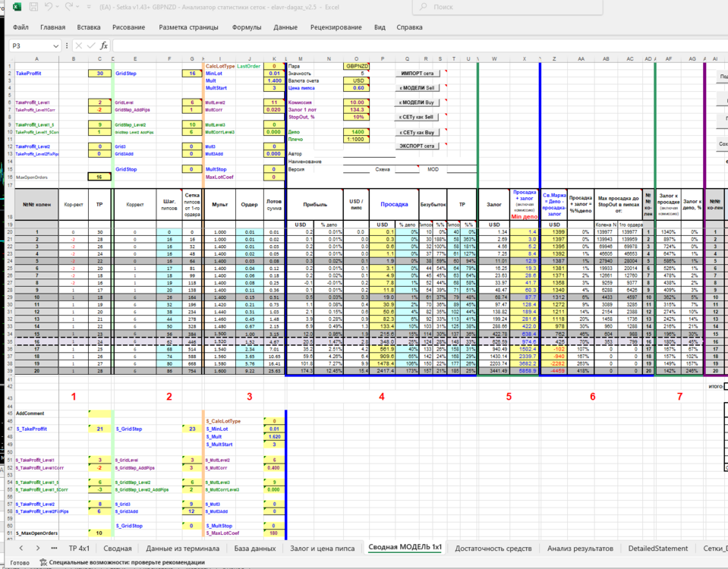Open the Данные из терминала sheet tab
Viewport: 728px width, 569px height.
(182, 548)
